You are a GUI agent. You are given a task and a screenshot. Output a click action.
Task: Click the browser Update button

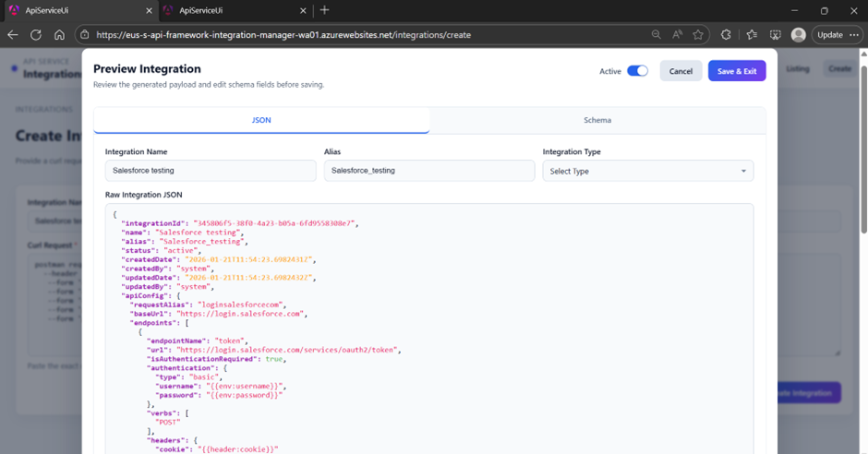coord(830,35)
